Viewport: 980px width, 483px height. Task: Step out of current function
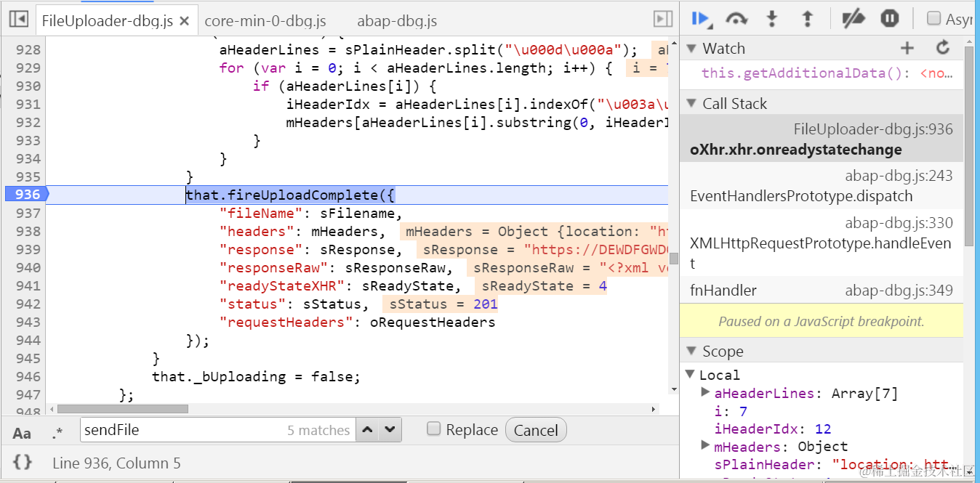(x=807, y=19)
